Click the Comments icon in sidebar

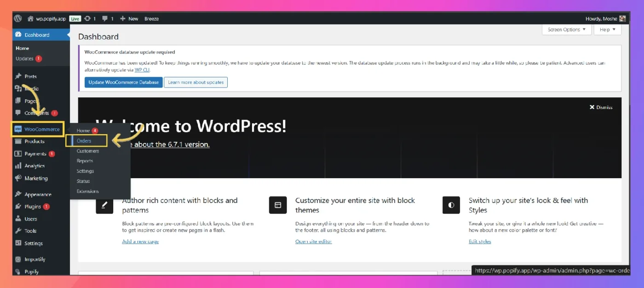pos(18,113)
